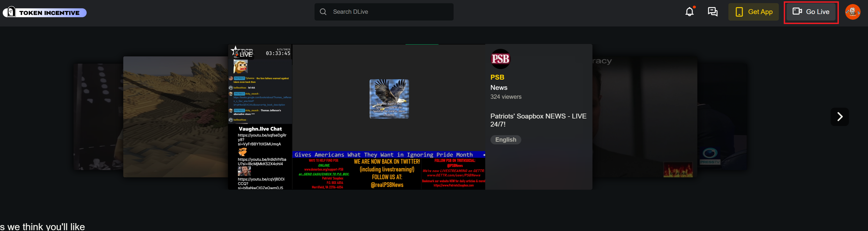Select the English language tag

(x=505, y=140)
